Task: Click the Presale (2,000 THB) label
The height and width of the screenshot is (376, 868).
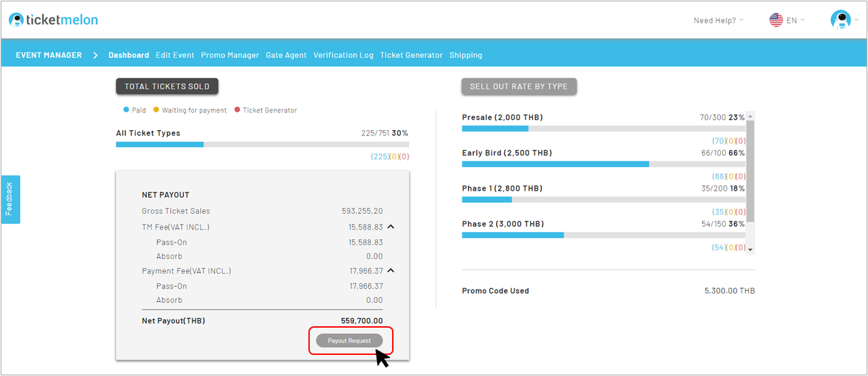Action: [502, 118]
